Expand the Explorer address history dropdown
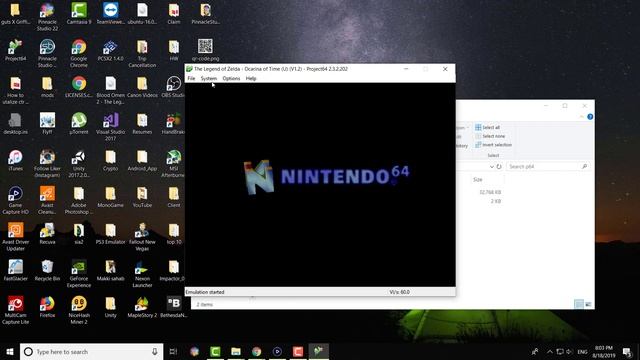Viewport: 640px width, 360px height. (491, 167)
